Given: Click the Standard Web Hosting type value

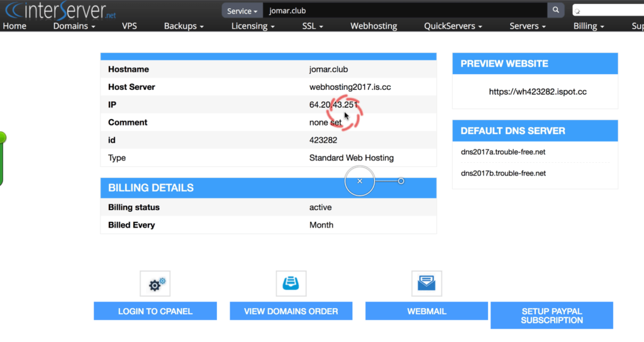Looking at the screenshot, I should point(352,158).
